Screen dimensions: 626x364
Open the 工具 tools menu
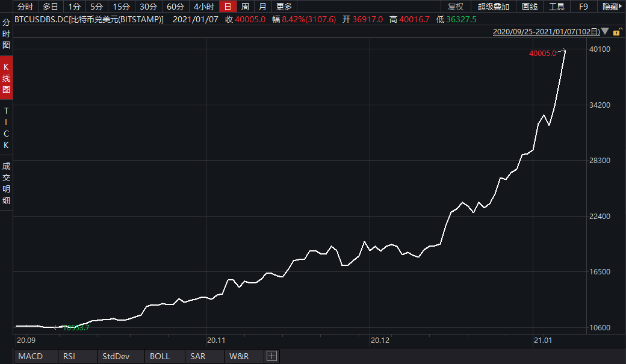click(x=557, y=7)
